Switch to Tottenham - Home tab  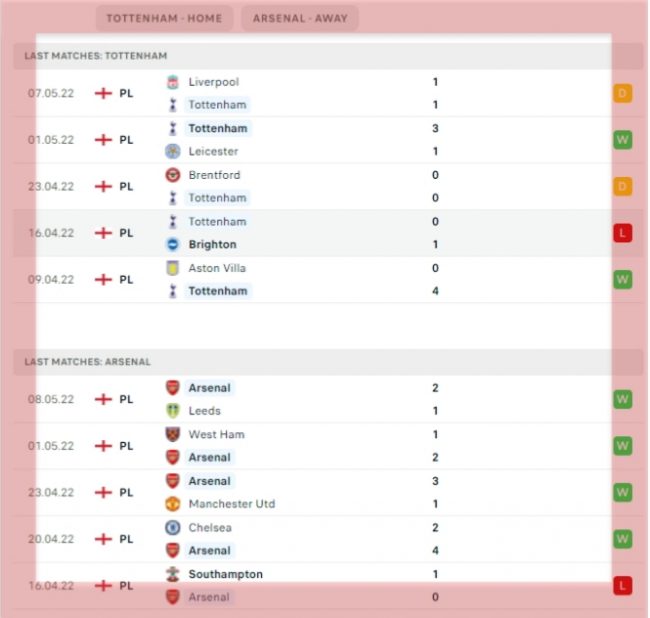(x=165, y=18)
